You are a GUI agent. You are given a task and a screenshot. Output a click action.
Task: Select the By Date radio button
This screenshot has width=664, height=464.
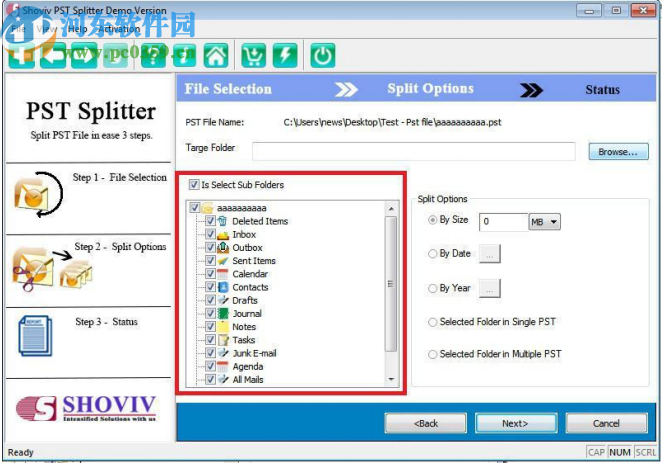coord(432,254)
